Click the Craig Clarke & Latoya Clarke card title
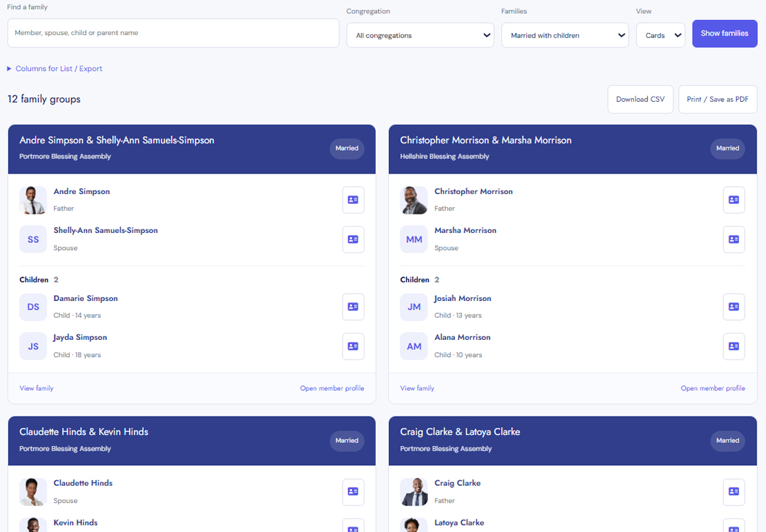 tap(460, 432)
